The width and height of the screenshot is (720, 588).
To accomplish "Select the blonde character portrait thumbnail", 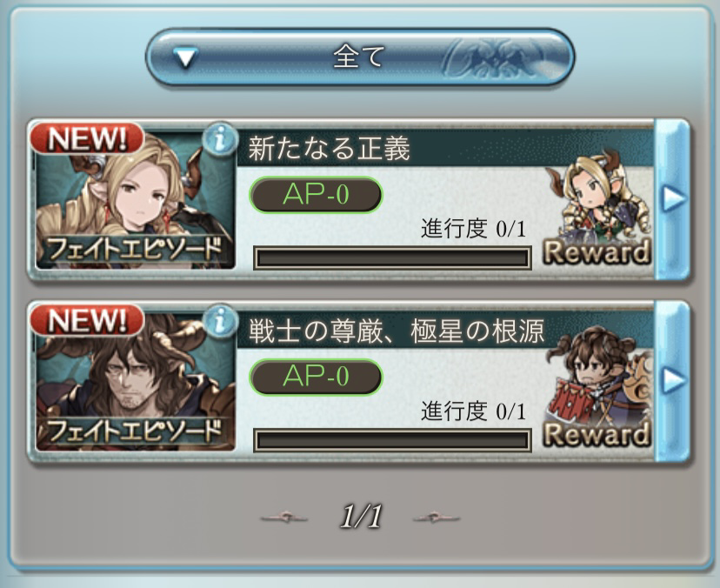I will coord(136,200).
